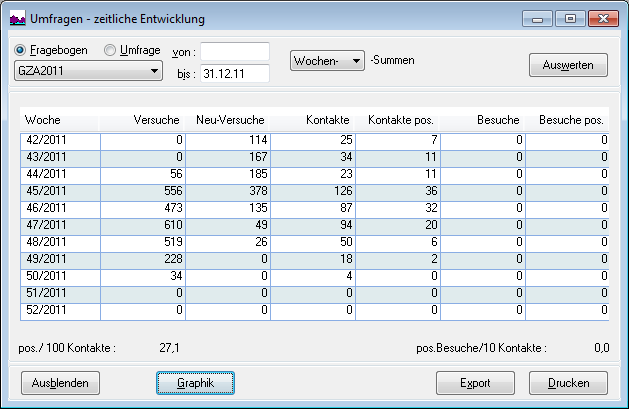Screen dimensions: 629x409
Task: Click the Kontakte pos. column header
Action: point(397,120)
